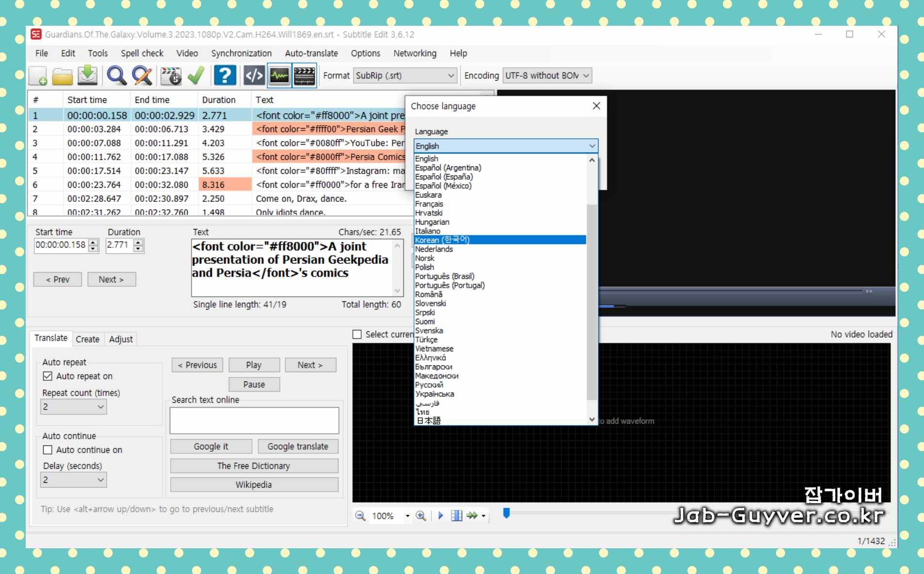Open the Format SubRip dropdown
Image resolution: width=924 pixels, height=574 pixels.
point(405,76)
